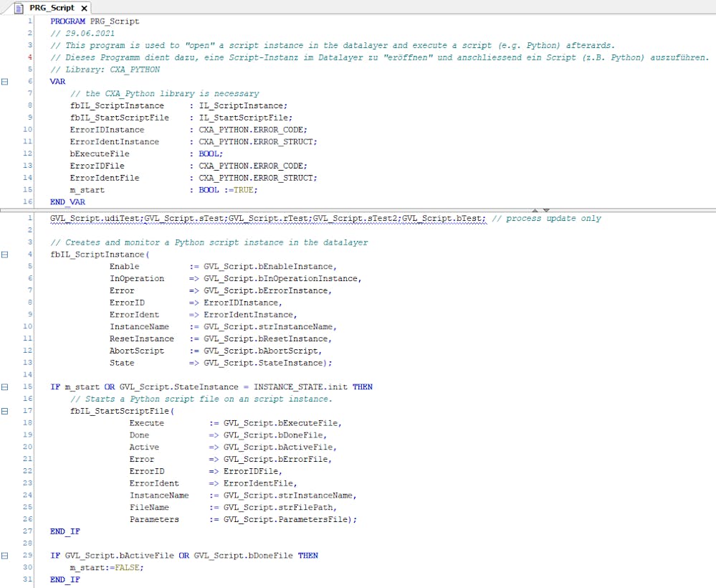Click the document icon on the PRG_Script tab
The height and width of the screenshot is (588, 716).
click(19, 8)
